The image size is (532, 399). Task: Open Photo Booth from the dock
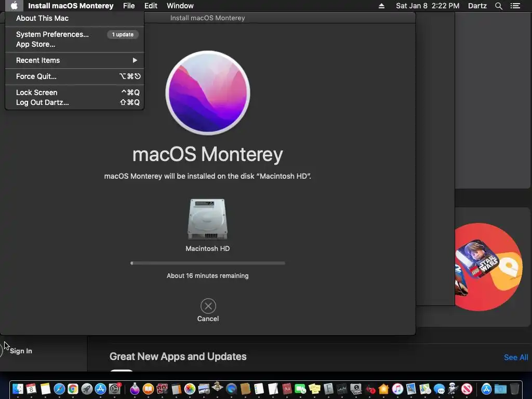point(162,389)
